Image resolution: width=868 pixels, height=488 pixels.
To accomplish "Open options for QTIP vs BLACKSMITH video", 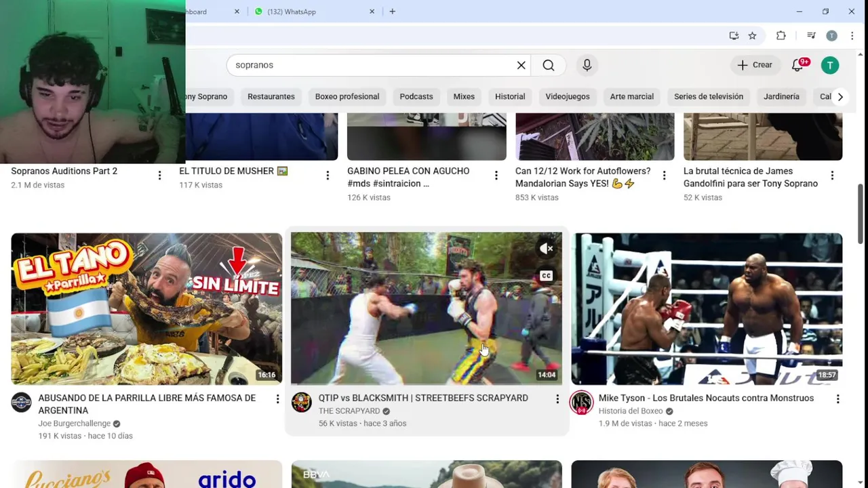I will pos(557,399).
